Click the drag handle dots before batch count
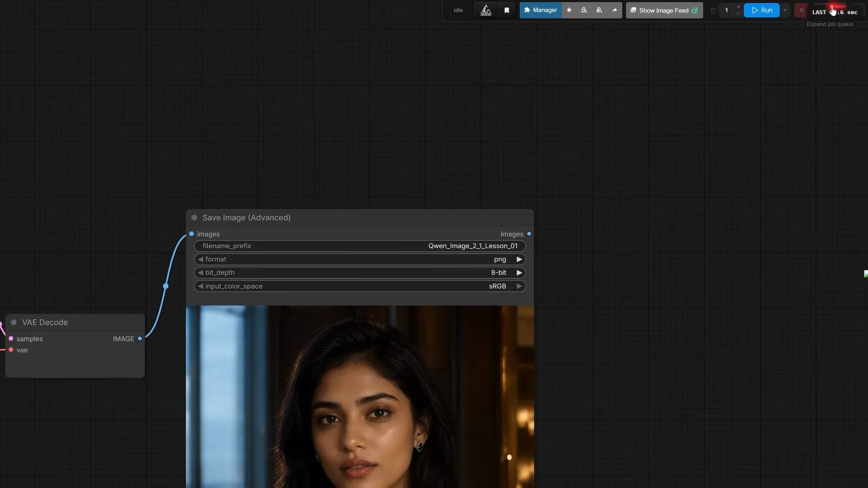This screenshot has height=488, width=868. [x=713, y=10]
